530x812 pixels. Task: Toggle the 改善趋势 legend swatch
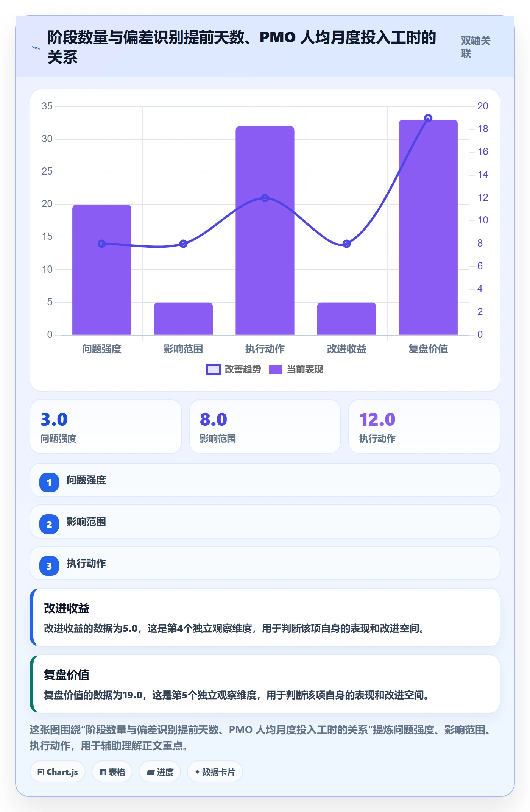pyautogui.click(x=213, y=370)
